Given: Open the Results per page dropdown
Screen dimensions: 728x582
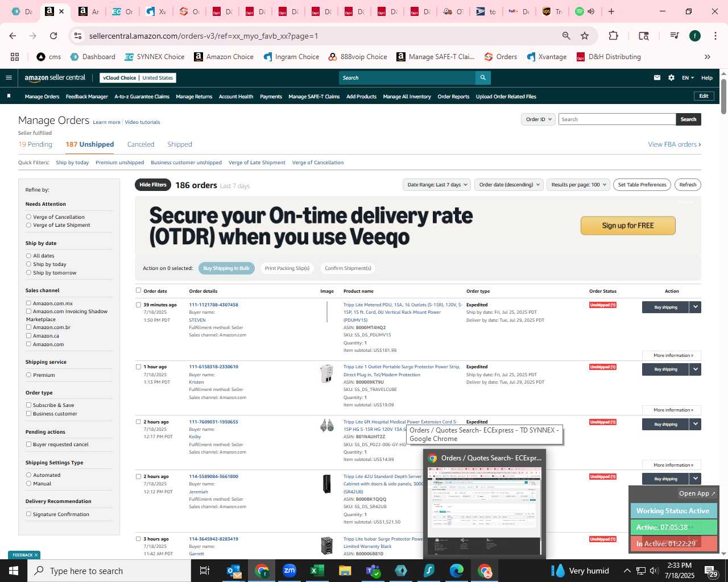Looking at the screenshot, I should pos(578,185).
